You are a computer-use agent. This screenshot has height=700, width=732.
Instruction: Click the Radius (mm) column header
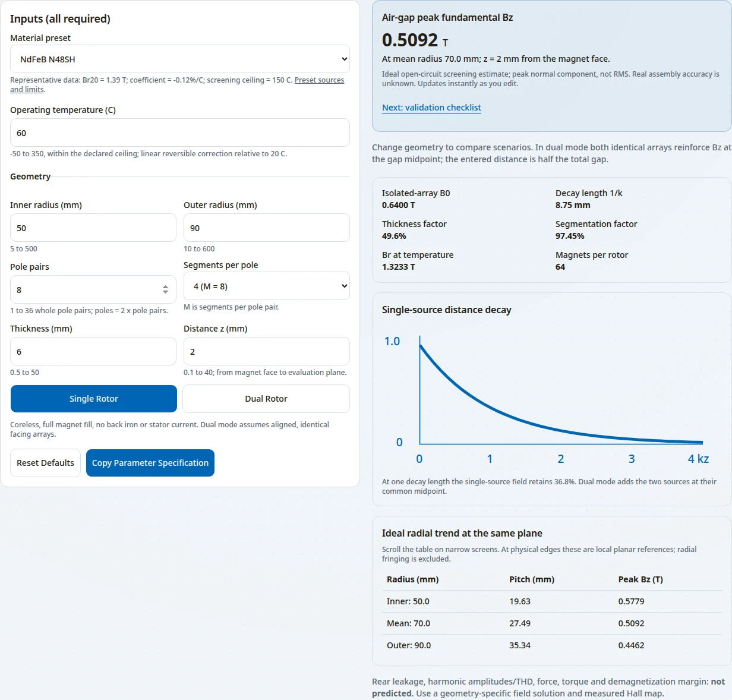(x=412, y=579)
